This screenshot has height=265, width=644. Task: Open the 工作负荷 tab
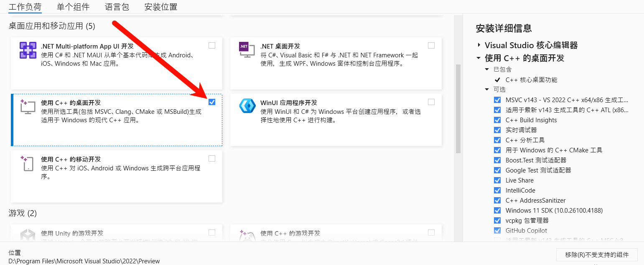pos(25,7)
